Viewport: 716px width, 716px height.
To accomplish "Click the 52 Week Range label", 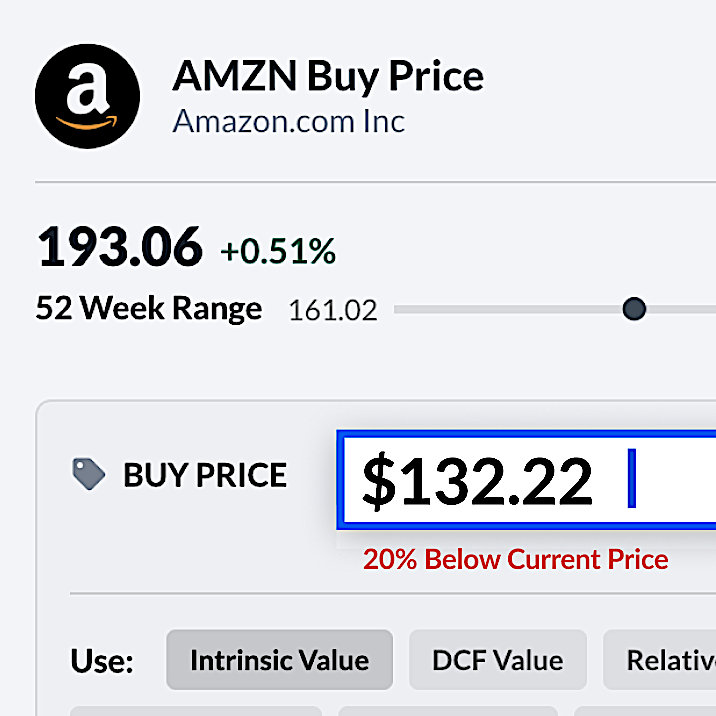I will click(149, 308).
